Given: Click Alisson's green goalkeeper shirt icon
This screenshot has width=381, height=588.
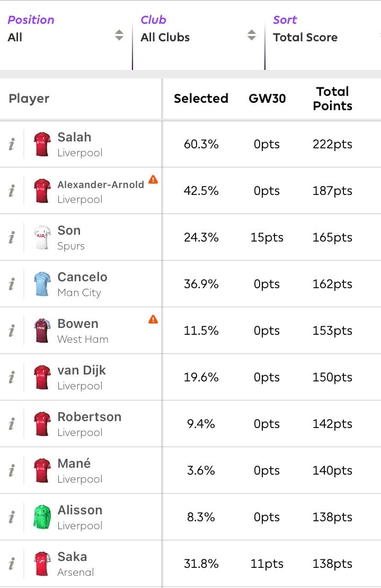Looking at the screenshot, I should 42,517.
